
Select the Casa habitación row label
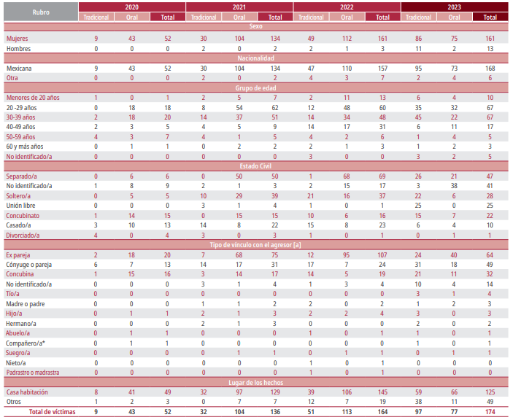pyautogui.click(x=28, y=392)
